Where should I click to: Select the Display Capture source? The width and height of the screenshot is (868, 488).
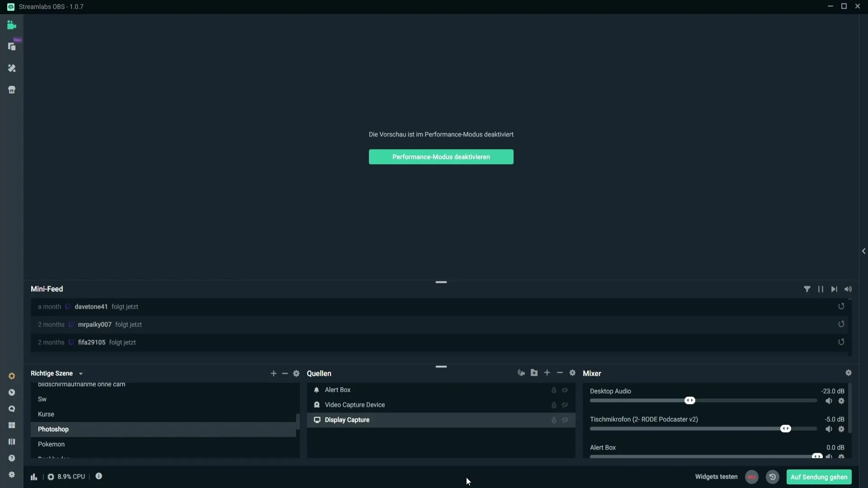(x=441, y=420)
